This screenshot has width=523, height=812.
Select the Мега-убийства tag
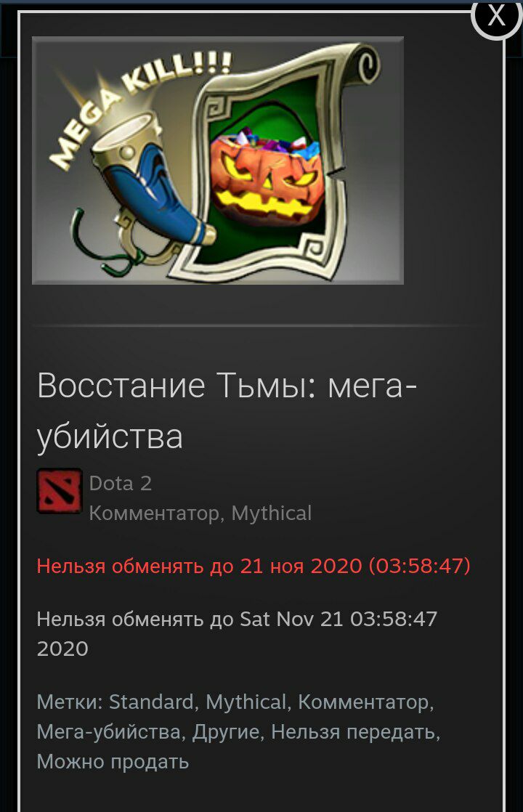pos(108,731)
